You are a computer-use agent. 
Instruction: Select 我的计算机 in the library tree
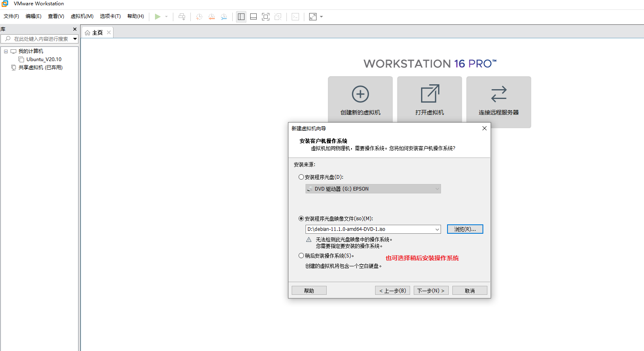[31, 51]
